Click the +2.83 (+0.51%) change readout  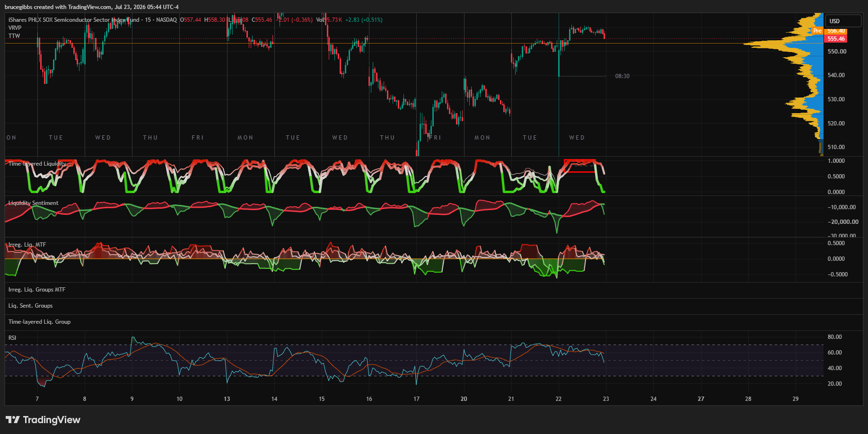coord(364,20)
